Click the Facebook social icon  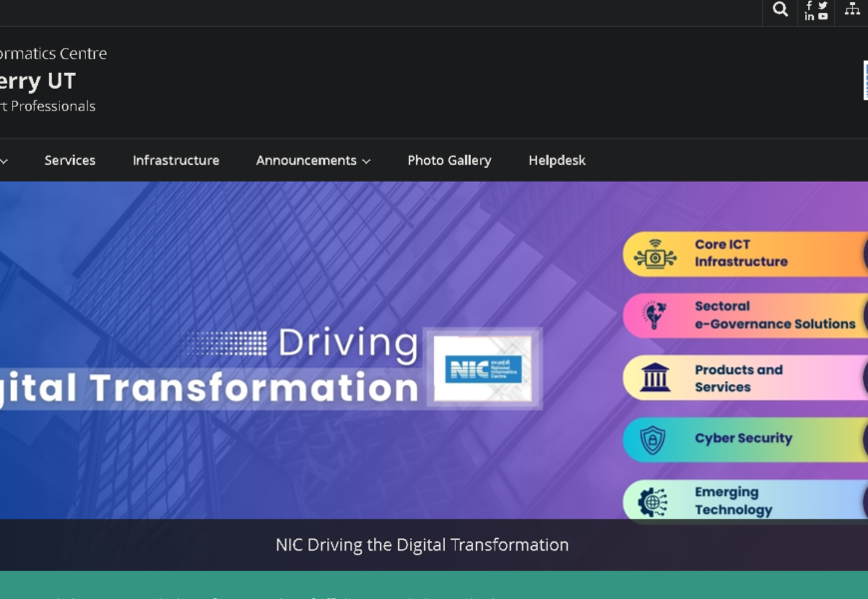point(809,5)
